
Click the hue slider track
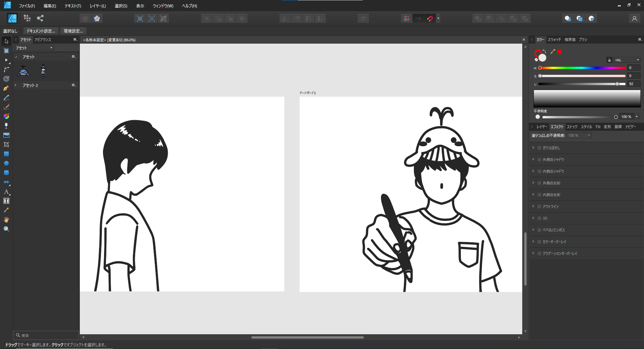583,68
